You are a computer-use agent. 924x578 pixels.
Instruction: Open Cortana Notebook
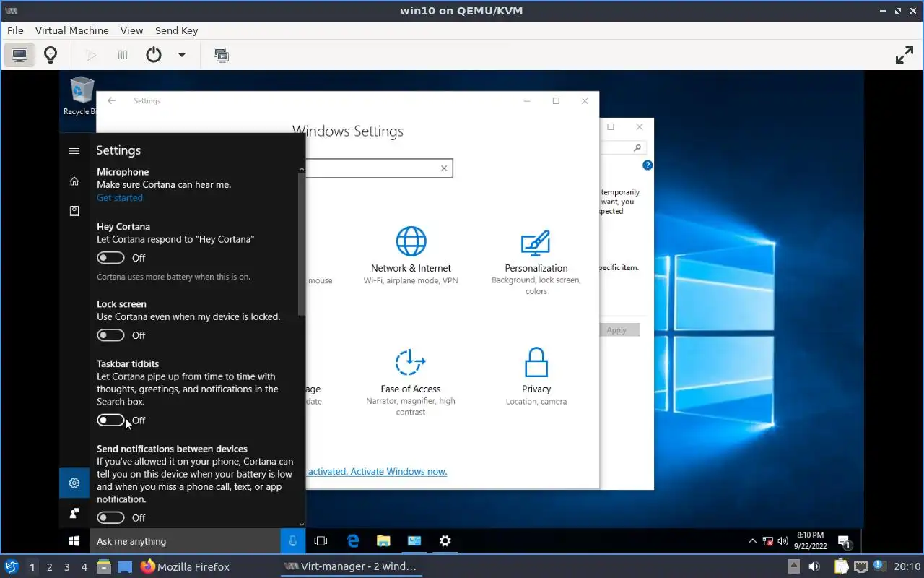74,211
